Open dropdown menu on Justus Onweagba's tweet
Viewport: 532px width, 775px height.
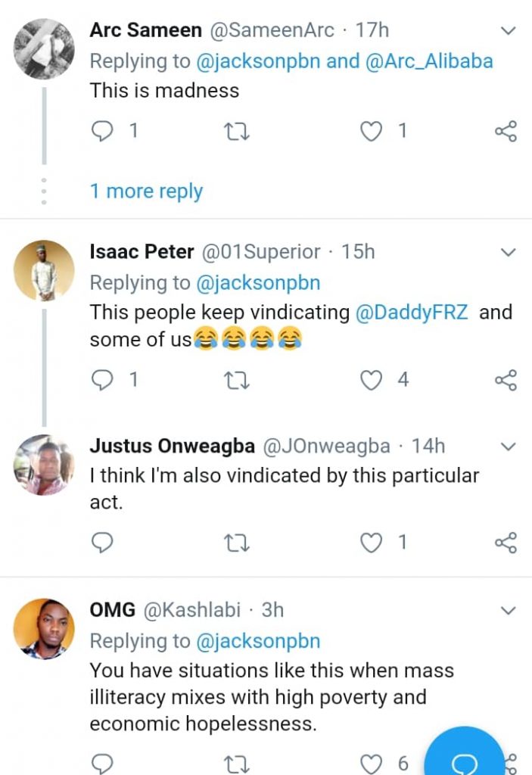click(x=509, y=447)
